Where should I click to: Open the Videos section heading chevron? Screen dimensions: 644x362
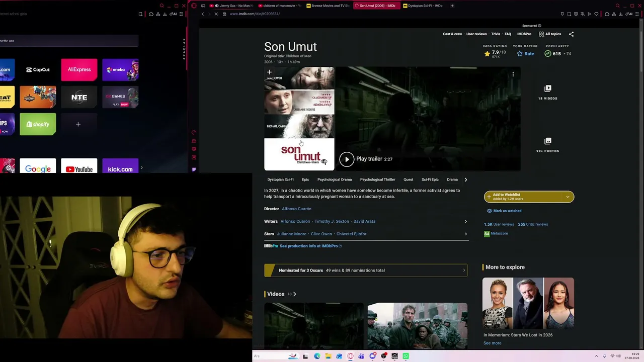(294, 294)
